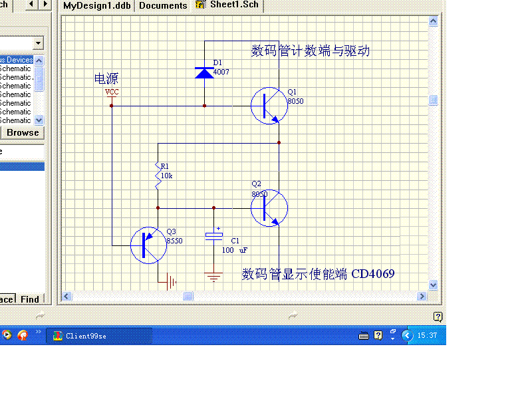This screenshot has width=532, height=399.
Task: Click the Browse button
Action: click(23, 132)
